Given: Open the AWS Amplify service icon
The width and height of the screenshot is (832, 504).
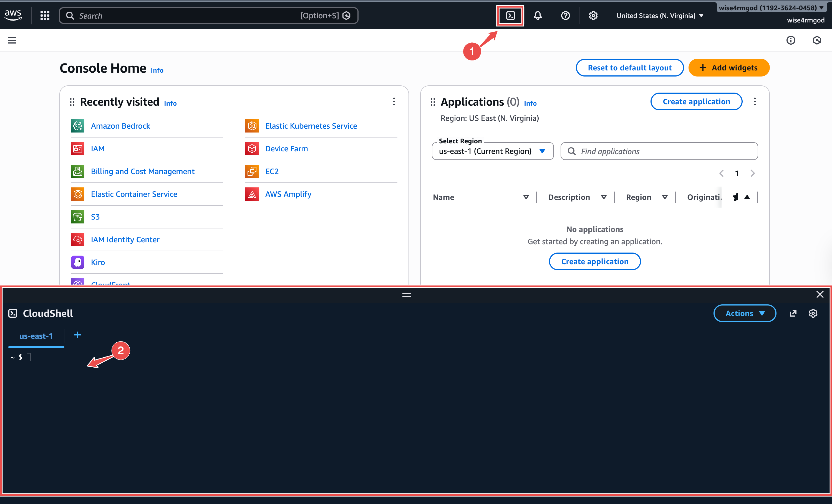Looking at the screenshot, I should [x=251, y=194].
